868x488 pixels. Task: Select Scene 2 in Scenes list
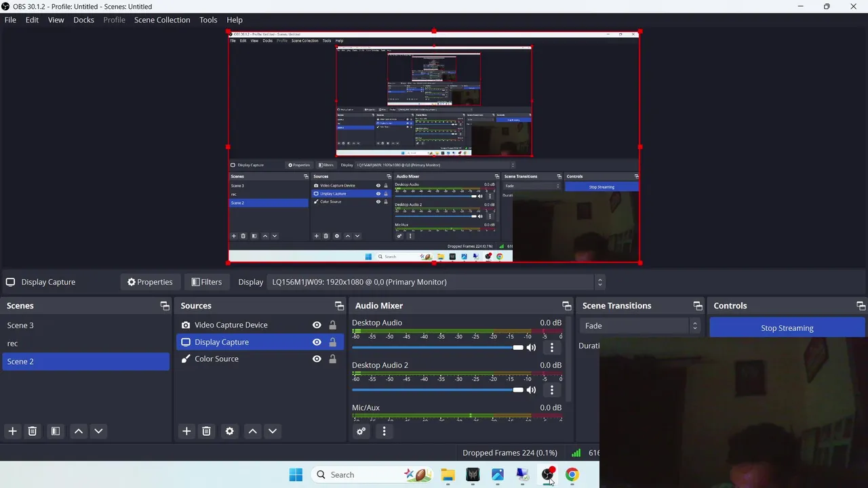pos(85,361)
